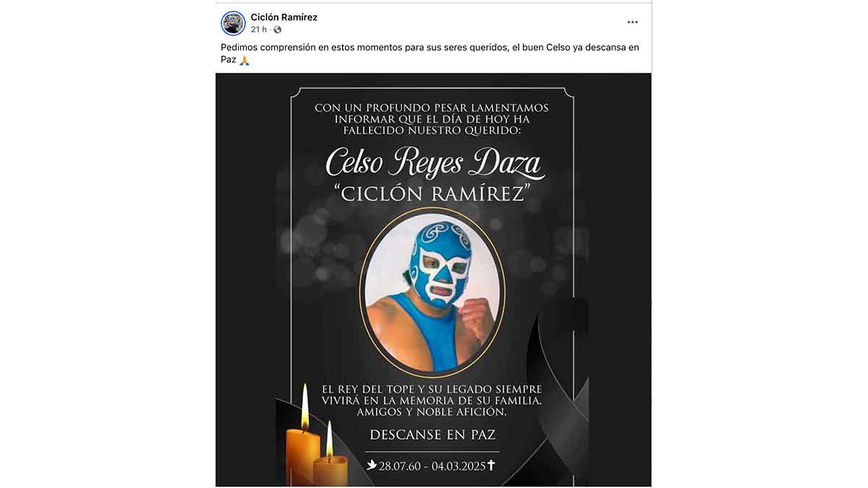Viewport: 868px width, 488px height.
Task: Click the quoted "CICLÓN RAMÍREZ" title
Action: [432, 194]
